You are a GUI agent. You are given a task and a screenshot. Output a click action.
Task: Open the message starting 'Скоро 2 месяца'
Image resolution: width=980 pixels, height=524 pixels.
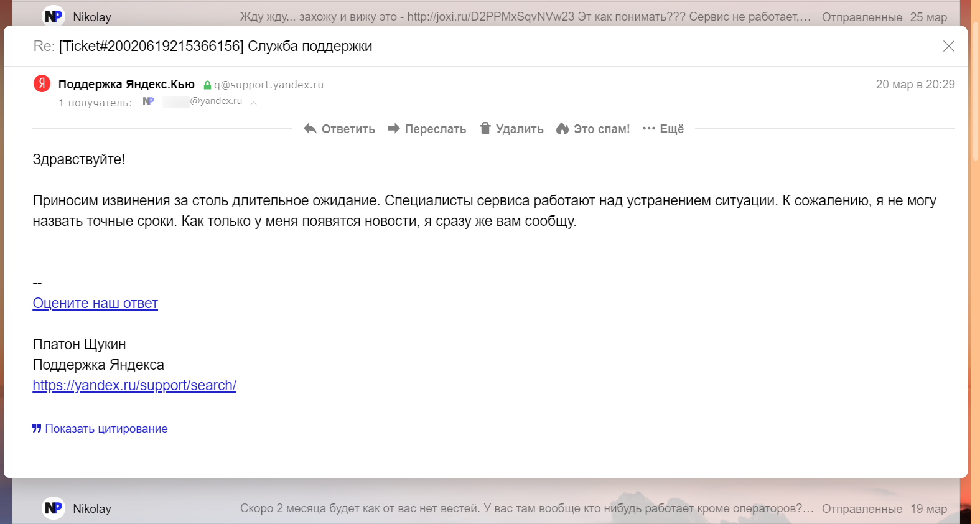(x=527, y=508)
